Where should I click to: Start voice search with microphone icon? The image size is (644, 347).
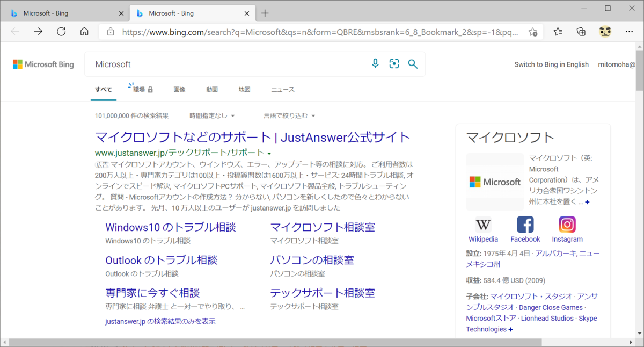[375, 64]
